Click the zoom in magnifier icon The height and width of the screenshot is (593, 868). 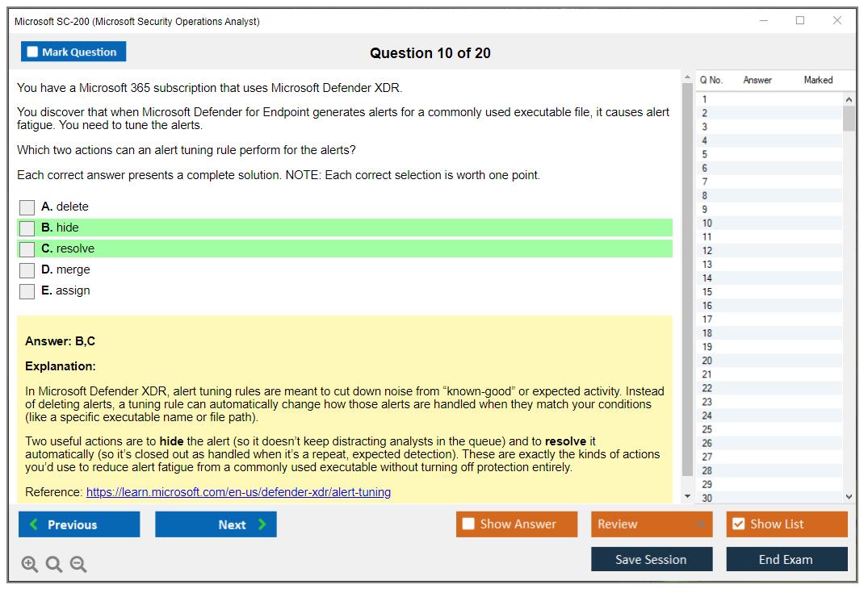[x=29, y=564]
